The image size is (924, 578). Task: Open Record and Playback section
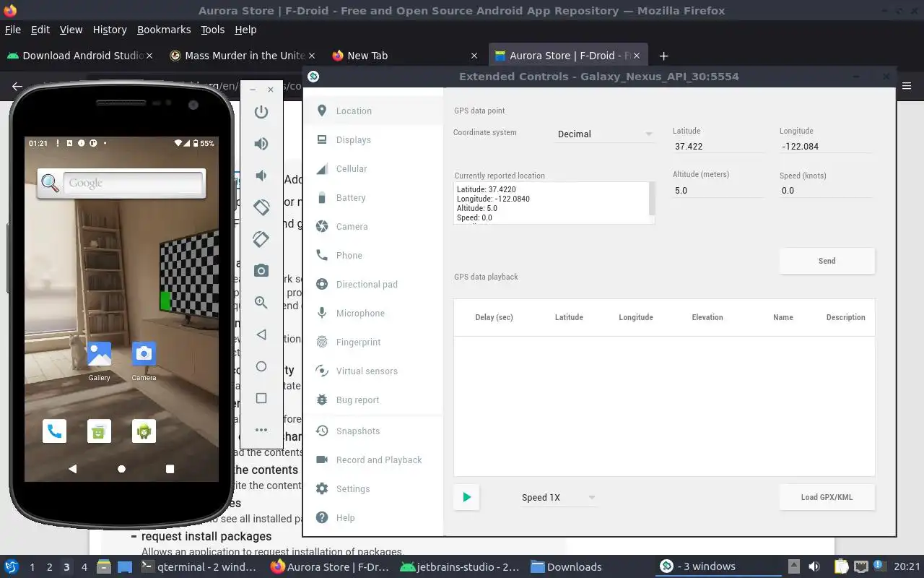372,460
